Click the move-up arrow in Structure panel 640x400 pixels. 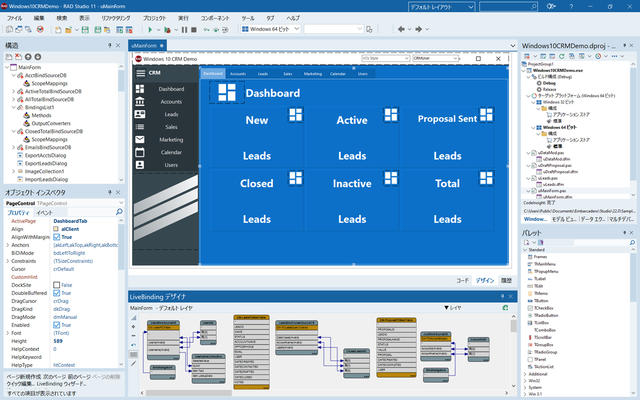[x=28, y=57]
